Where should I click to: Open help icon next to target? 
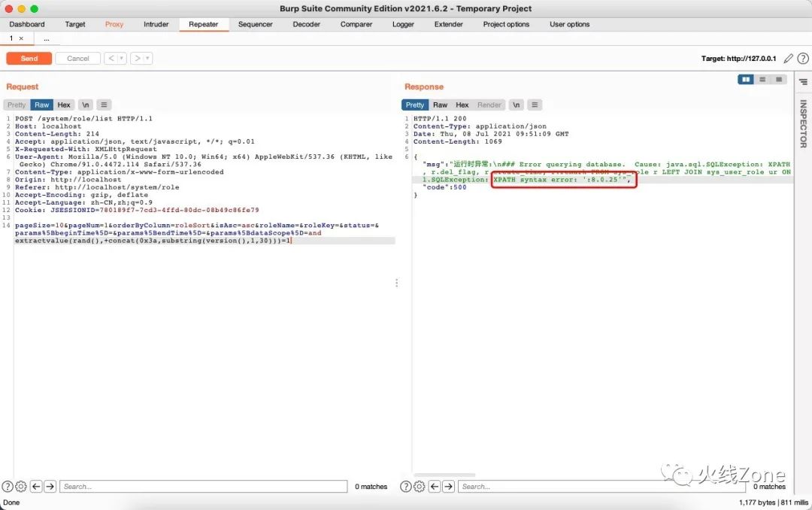[803, 59]
